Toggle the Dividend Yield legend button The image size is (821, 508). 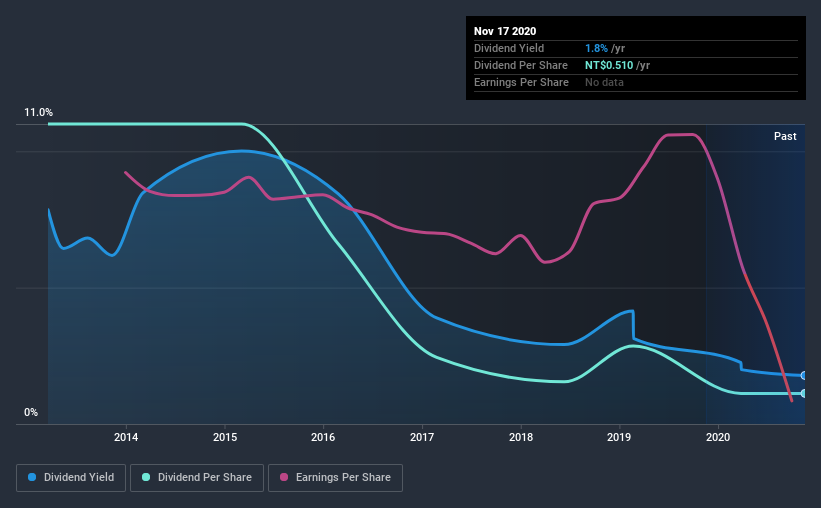[x=71, y=478]
